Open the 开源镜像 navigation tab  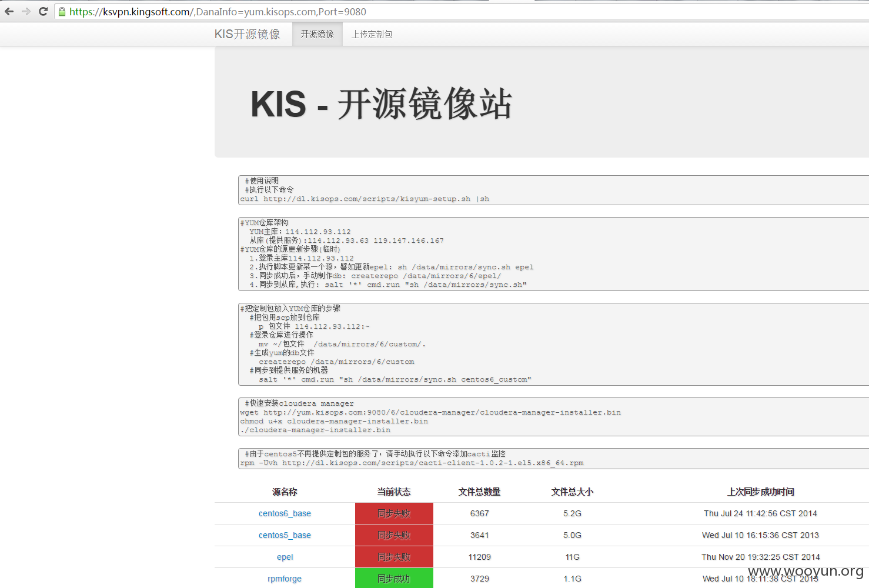pos(317,34)
